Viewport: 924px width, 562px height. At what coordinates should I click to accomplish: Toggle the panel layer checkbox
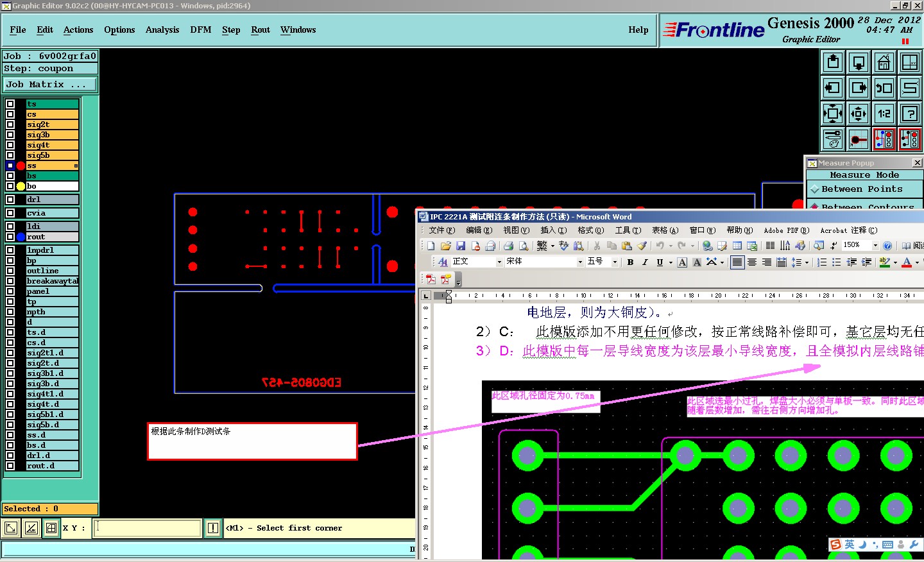[10, 291]
